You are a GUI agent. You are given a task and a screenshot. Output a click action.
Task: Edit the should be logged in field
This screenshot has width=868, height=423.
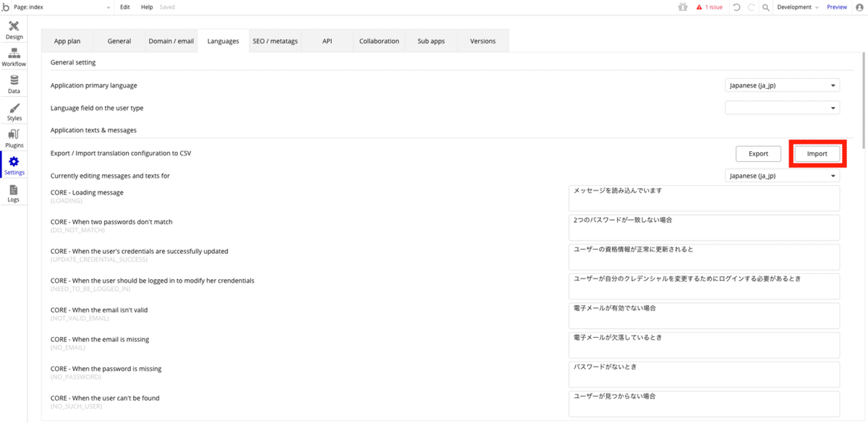(x=705, y=286)
